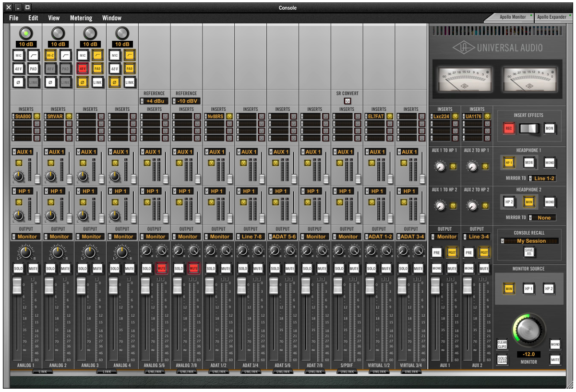Toggle the AUX 2 TO HP 1 power icon
The width and height of the screenshot is (576, 392).
pos(485,166)
